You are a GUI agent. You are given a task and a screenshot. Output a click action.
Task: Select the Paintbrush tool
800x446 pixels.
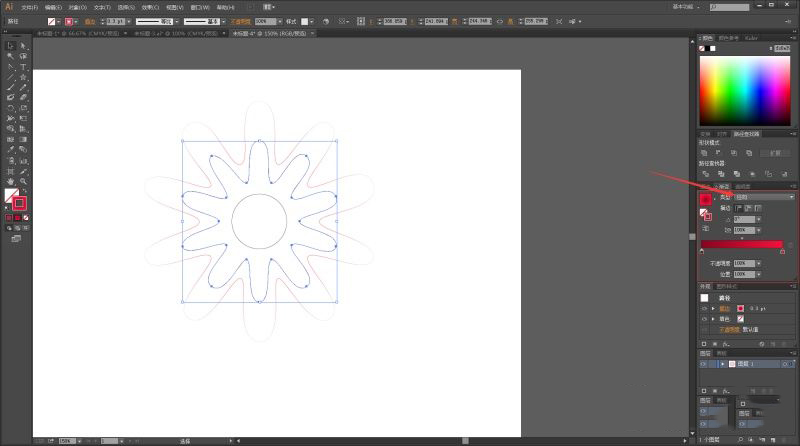10,87
